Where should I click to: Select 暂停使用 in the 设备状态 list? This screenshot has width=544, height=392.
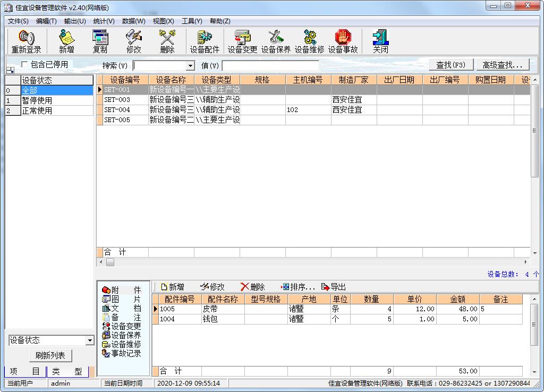pyautogui.click(x=49, y=100)
